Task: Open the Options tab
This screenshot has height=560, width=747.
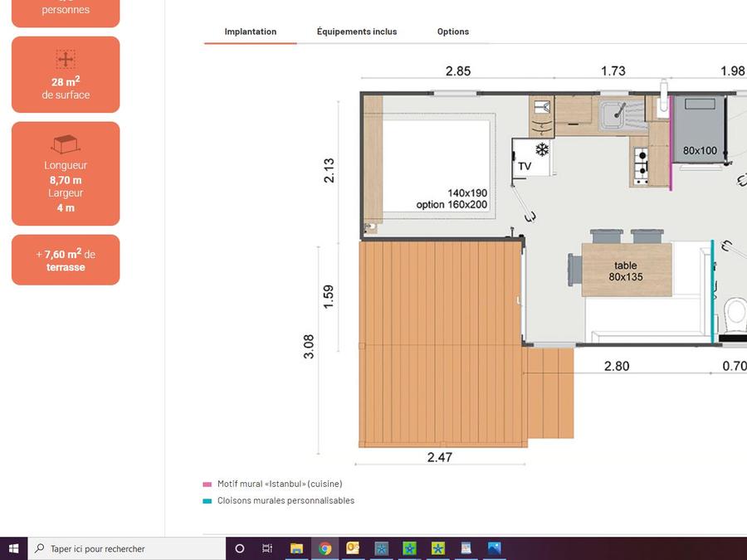Action: pyautogui.click(x=453, y=32)
